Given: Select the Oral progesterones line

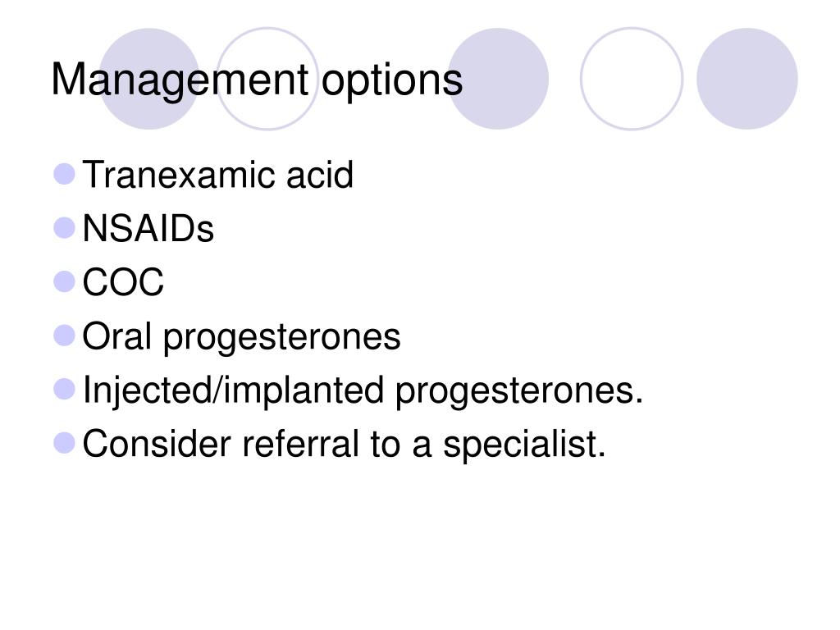Looking at the screenshot, I should point(242,337).
